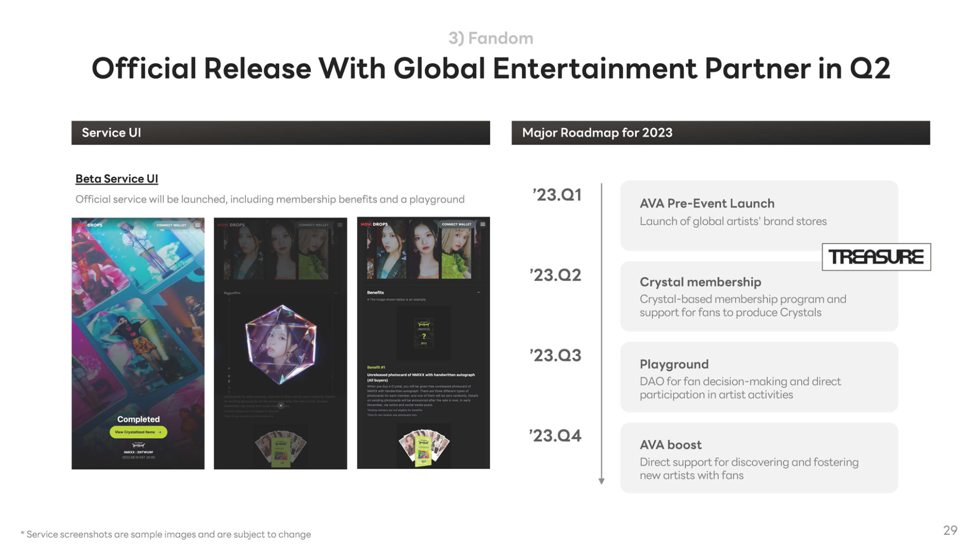Click the '23.Q3 timeline label
This screenshot has height=551, width=980.
555,356
